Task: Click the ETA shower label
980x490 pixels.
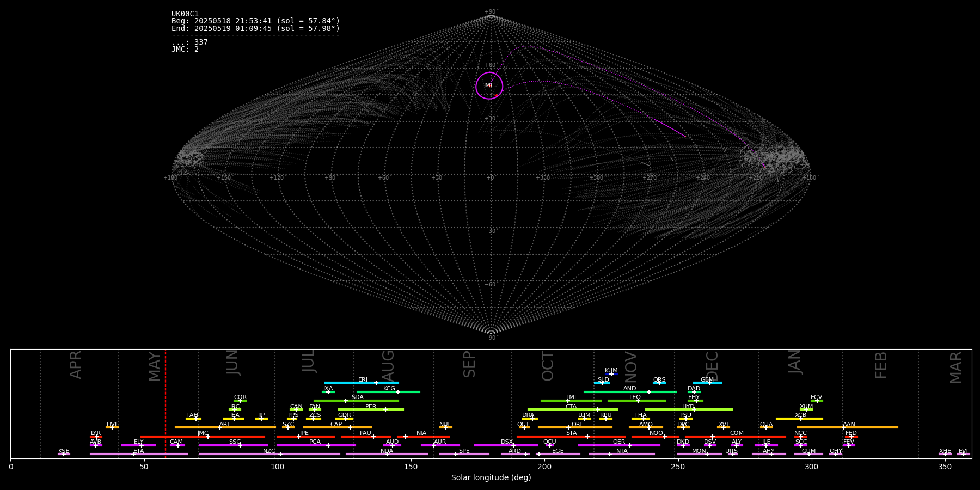Action: pos(139,451)
